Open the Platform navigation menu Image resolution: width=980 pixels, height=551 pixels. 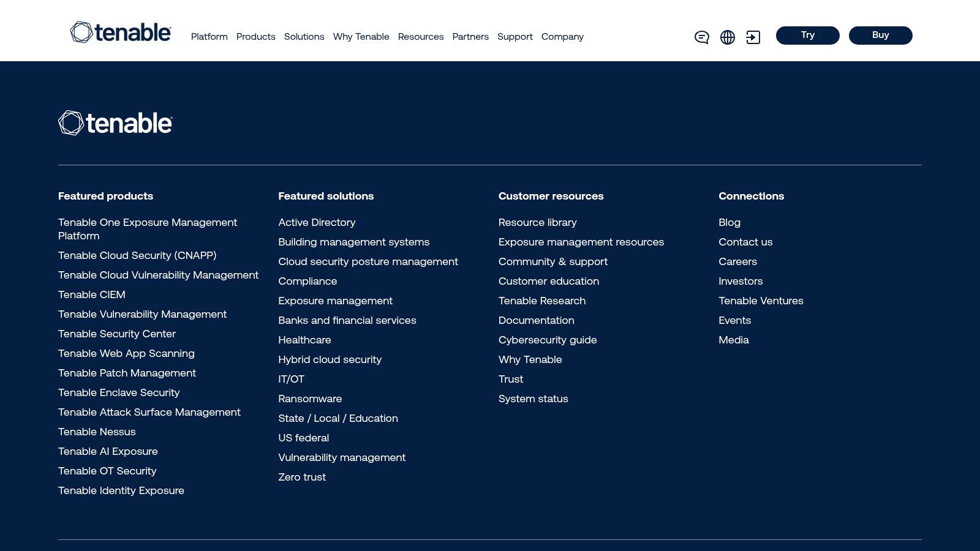pyautogui.click(x=209, y=37)
